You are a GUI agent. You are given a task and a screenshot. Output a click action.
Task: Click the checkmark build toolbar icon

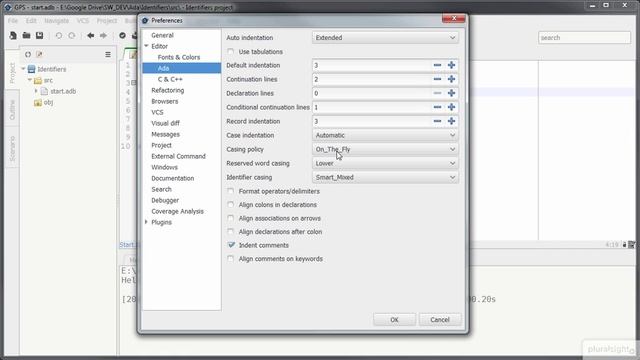point(122,36)
